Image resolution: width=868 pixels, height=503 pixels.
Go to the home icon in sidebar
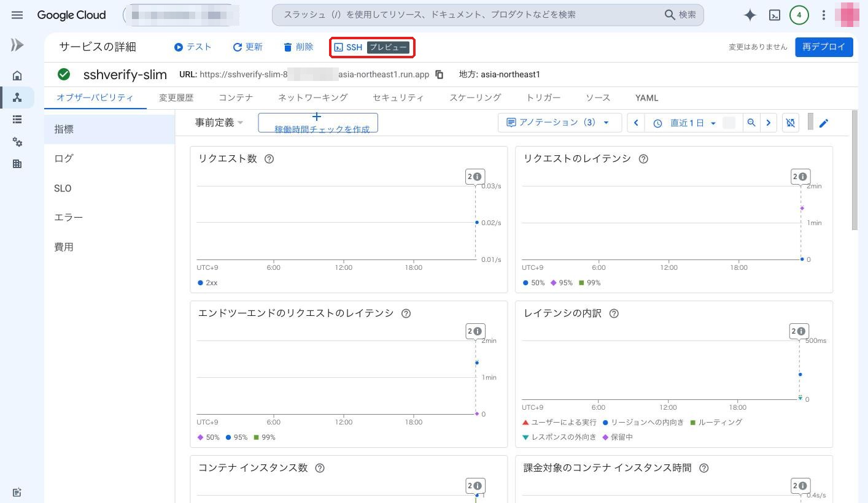point(17,75)
